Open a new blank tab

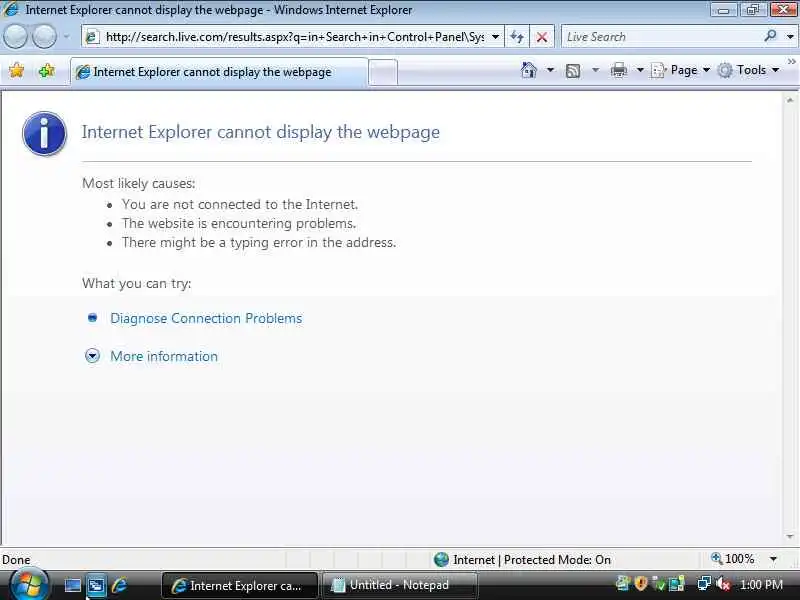pyautogui.click(x=383, y=72)
